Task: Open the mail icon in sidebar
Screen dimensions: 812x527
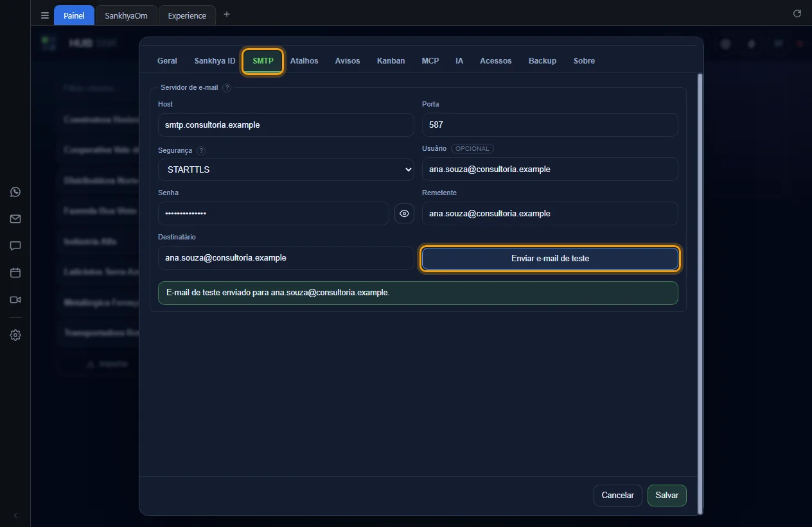Action: click(15, 219)
